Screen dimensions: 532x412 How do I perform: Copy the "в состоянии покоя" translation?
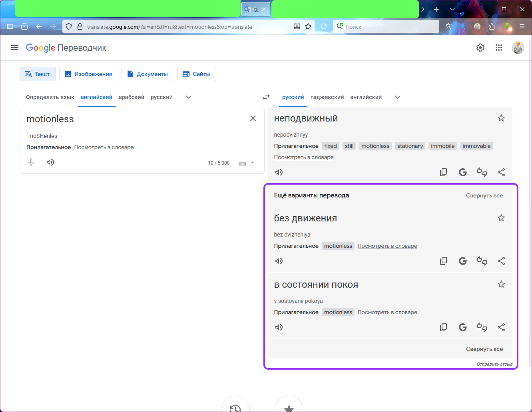444,327
